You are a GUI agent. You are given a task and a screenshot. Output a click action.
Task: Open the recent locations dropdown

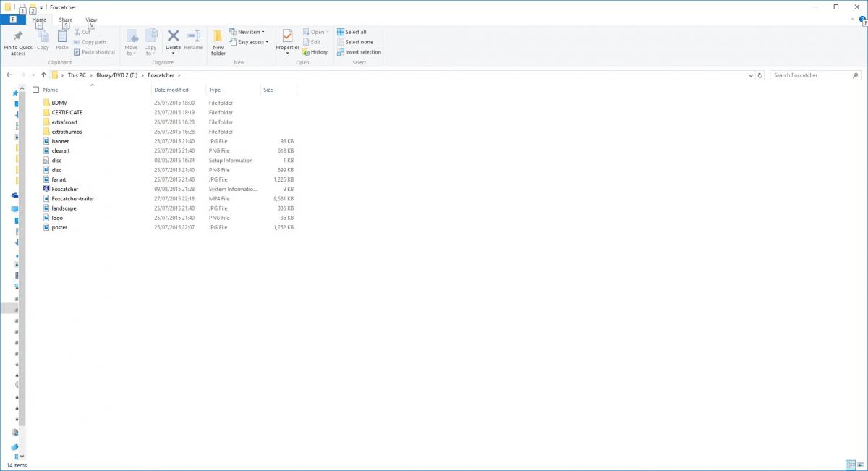click(x=34, y=75)
